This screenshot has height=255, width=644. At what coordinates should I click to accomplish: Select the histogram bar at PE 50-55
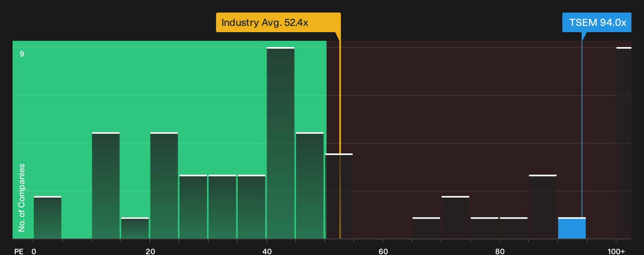coord(339,196)
